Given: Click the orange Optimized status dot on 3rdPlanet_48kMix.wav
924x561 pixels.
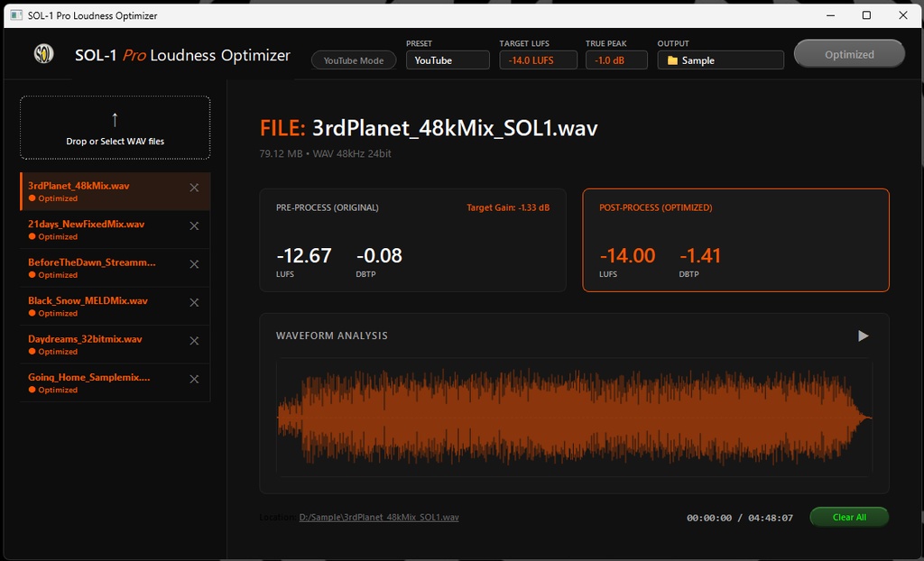Looking at the screenshot, I should [x=30, y=198].
